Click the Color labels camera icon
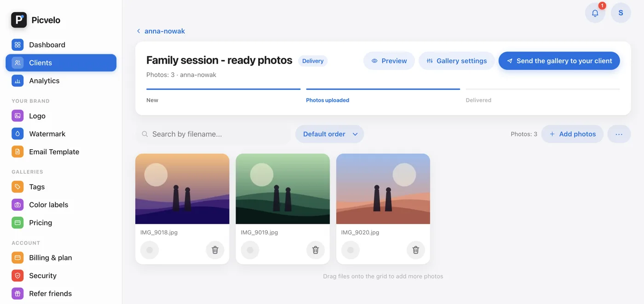 (17, 205)
